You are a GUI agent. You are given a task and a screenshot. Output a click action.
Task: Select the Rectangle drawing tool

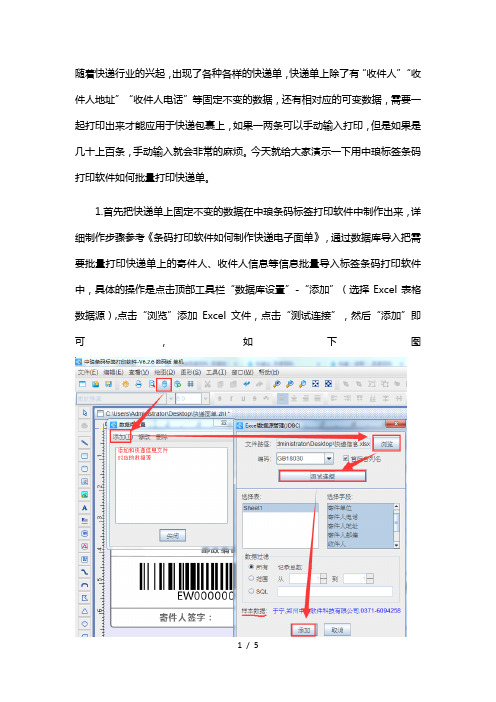pyautogui.click(x=85, y=456)
